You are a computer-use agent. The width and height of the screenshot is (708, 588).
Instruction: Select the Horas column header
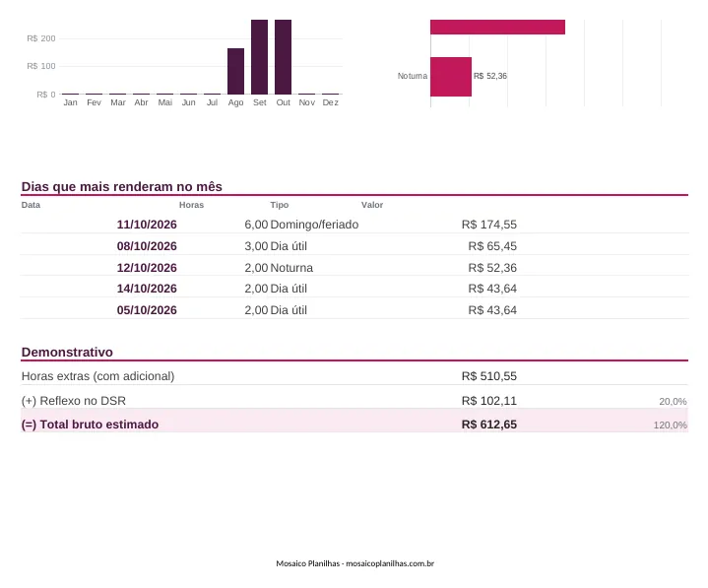[191, 205]
